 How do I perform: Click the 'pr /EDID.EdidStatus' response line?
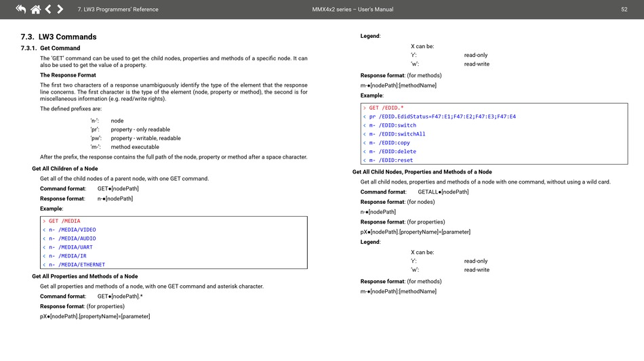(x=439, y=116)
